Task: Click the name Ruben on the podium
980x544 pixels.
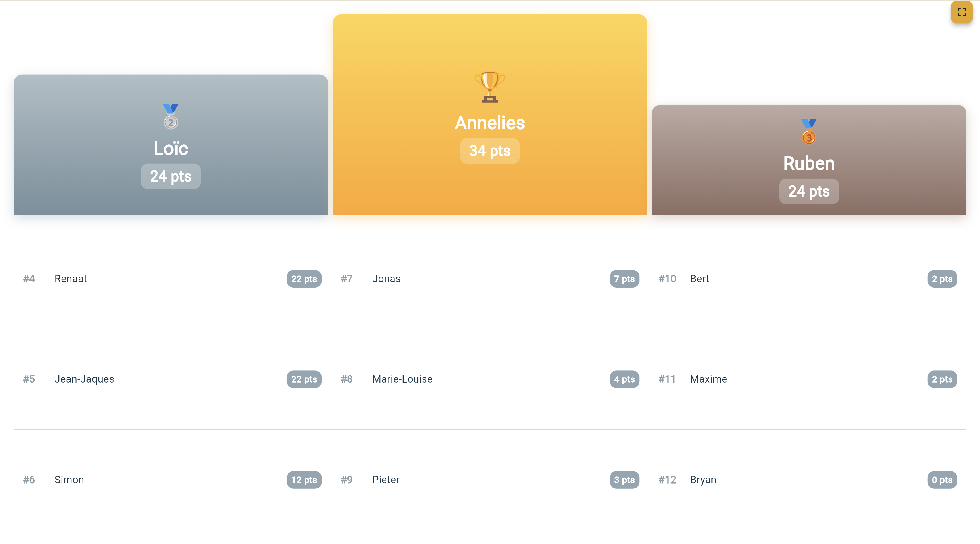Action: (808, 164)
